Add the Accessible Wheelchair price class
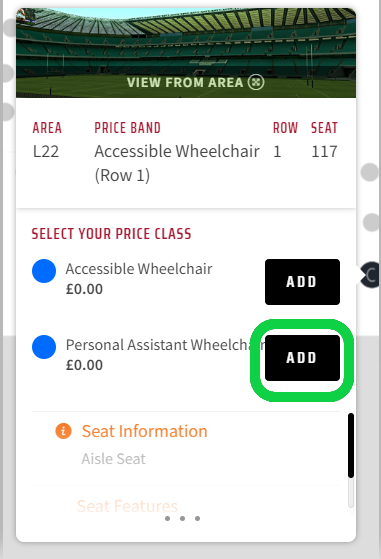The image size is (381, 559). pyautogui.click(x=302, y=282)
